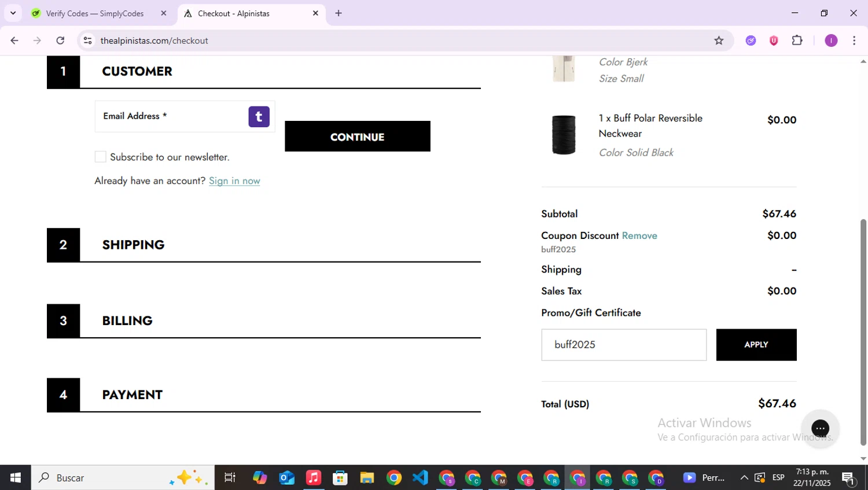868x490 pixels.
Task: Click the page vertical scrollbar
Action: point(863,332)
